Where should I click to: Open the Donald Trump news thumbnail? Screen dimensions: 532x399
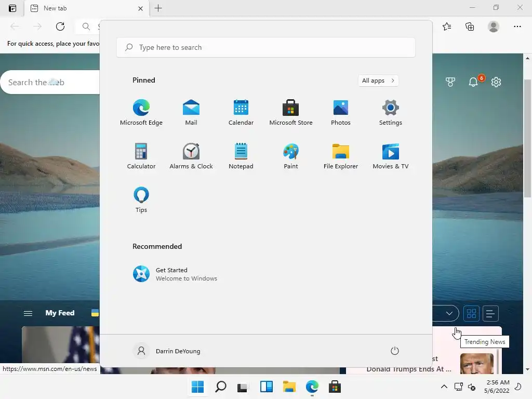[477, 363]
